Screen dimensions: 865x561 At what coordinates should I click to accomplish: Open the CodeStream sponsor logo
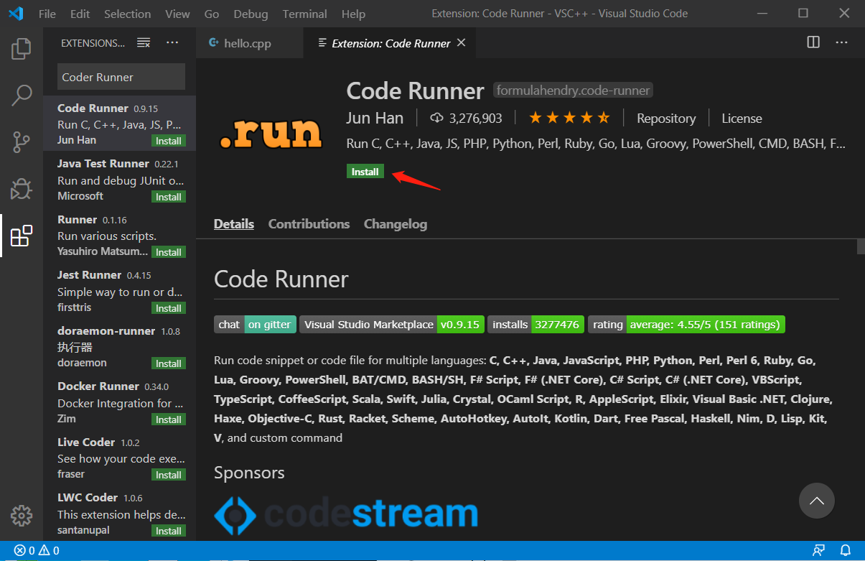pos(346,515)
